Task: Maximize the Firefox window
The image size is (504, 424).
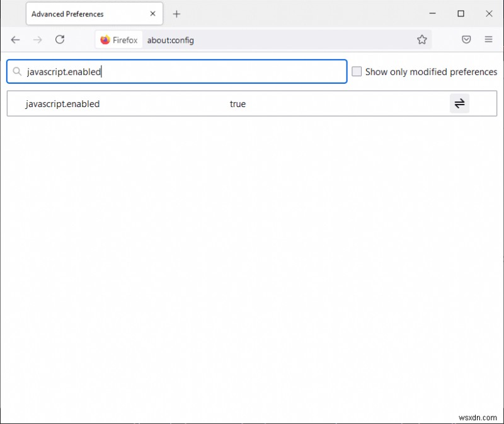Action: [x=461, y=13]
